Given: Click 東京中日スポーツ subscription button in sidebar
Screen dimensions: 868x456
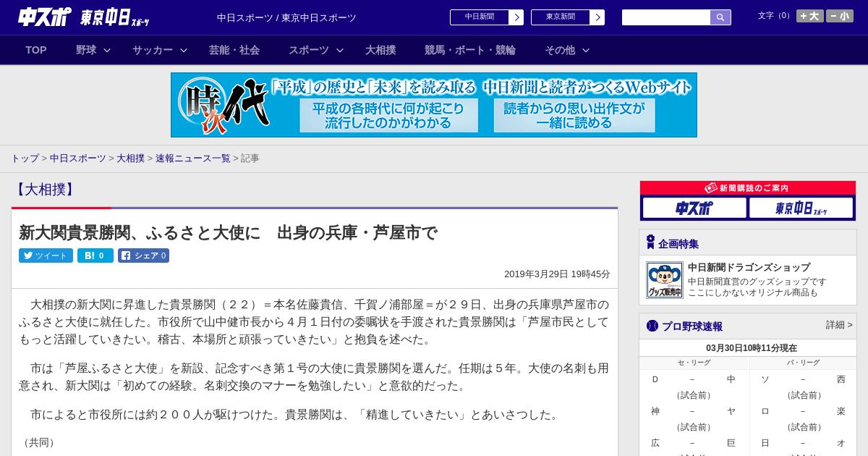Looking at the screenshot, I should click(x=801, y=208).
